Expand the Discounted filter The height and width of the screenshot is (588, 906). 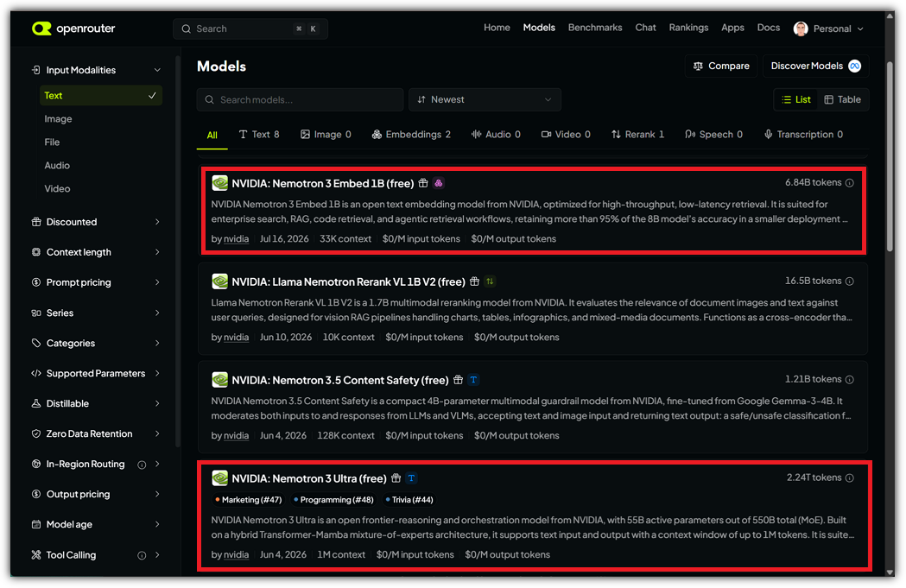pos(157,222)
